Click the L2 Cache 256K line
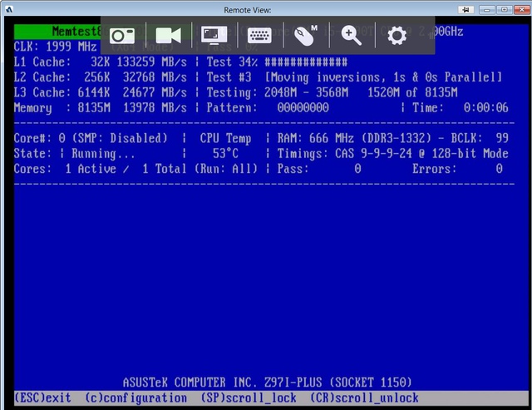Viewport: 532px width, 410px height. (x=101, y=77)
